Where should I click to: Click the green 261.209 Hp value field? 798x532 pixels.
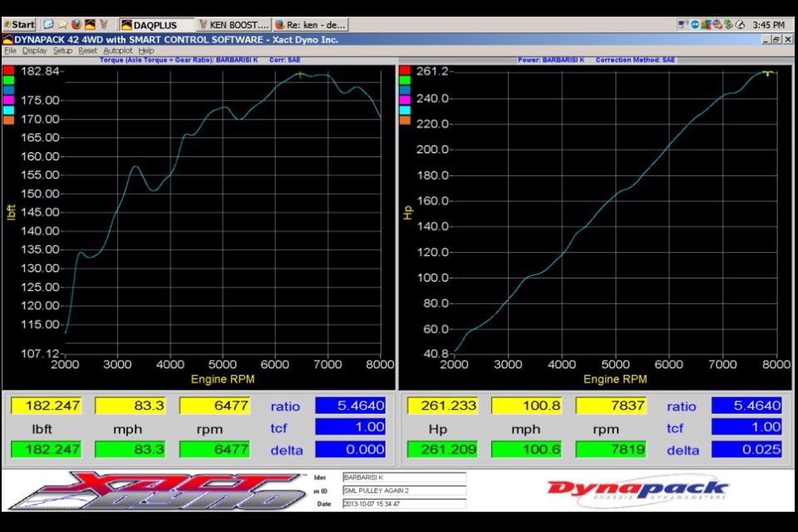[442, 449]
